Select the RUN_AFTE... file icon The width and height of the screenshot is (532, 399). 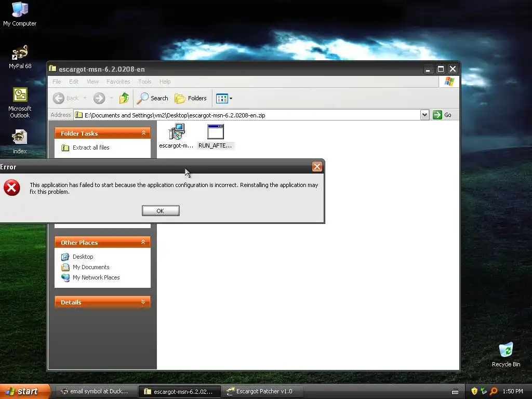pos(215,136)
